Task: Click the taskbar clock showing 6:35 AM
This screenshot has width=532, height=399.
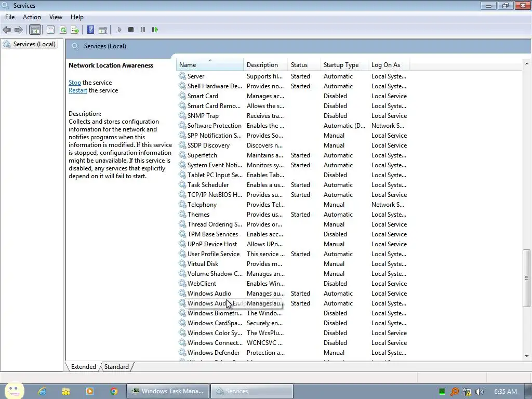Action: (505, 392)
